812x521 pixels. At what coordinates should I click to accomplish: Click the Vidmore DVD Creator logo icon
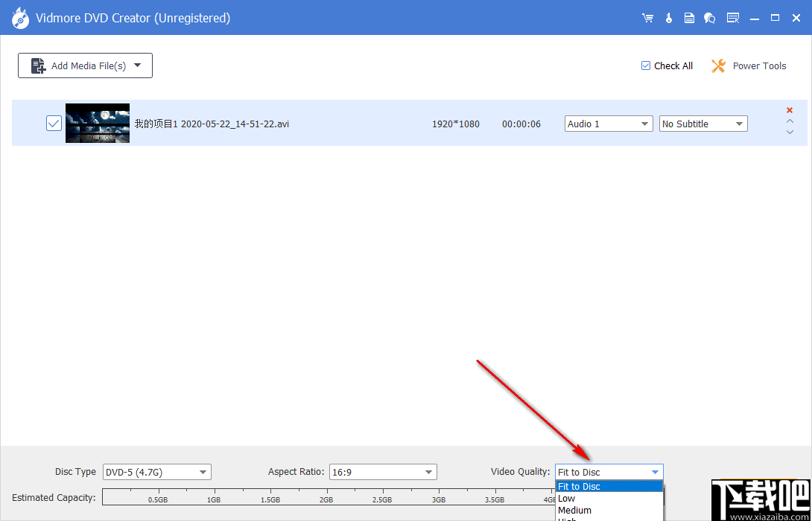click(20, 17)
